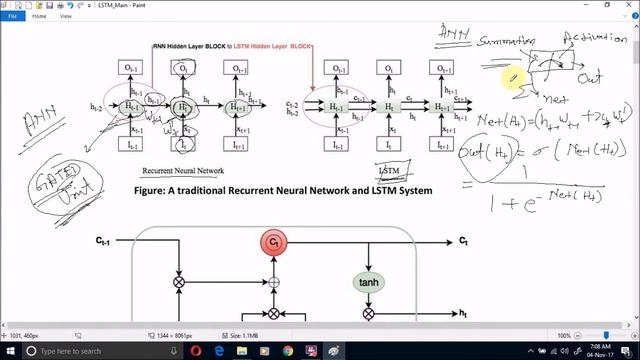Click the 'Recurrent Neural Network' label
This screenshot has width=640, height=360.
(x=183, y=171)
